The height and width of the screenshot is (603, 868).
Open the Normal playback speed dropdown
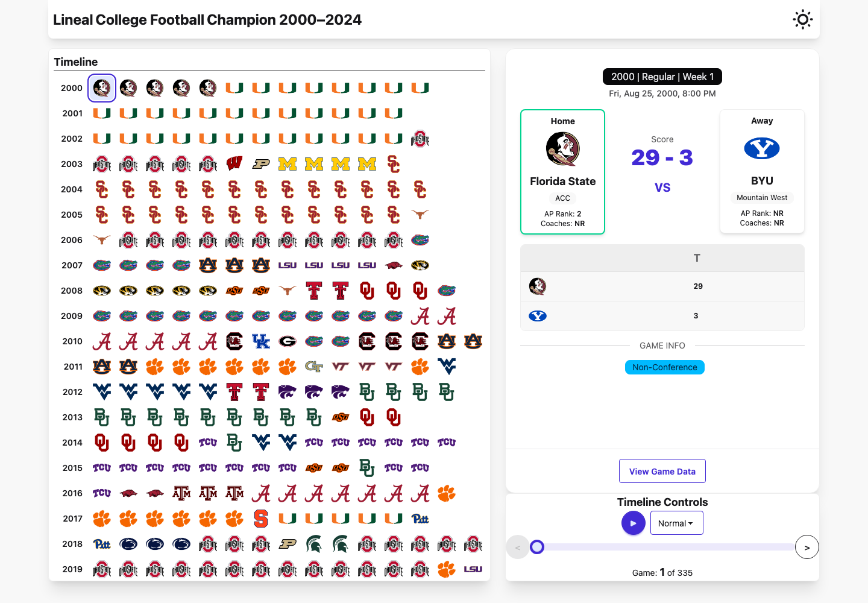point(676,523)
